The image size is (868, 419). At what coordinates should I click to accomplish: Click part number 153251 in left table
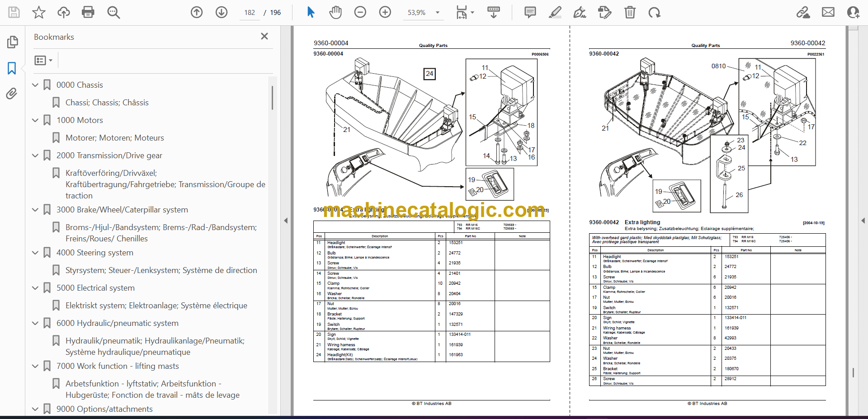(x=456, y=243)
